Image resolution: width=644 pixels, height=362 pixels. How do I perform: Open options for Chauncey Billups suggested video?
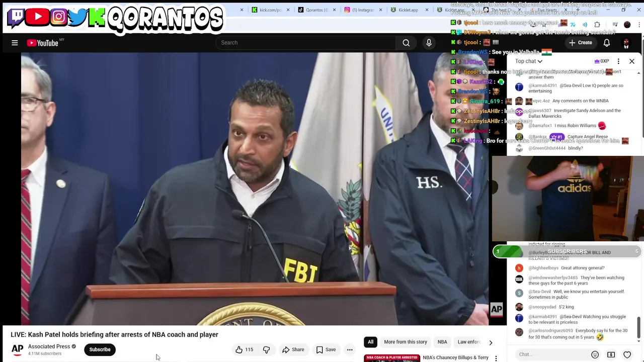pos(496,358)
